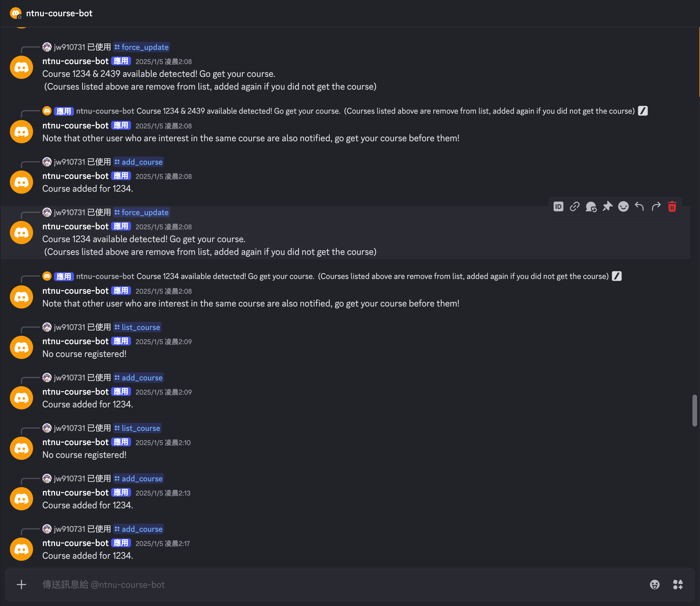The image size is (700, 606).
Task: Open ntnu-course-bot profile from the header
Action: tap(59, 14)
